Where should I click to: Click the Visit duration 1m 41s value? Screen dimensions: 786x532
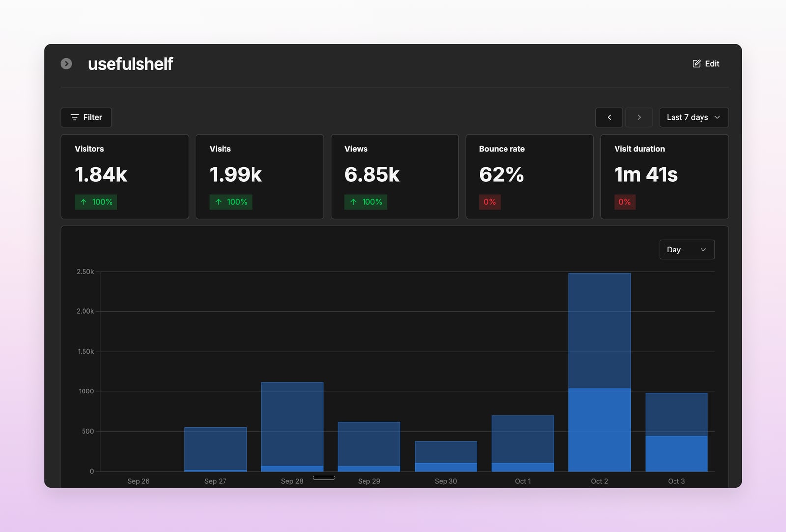point(646,174)
